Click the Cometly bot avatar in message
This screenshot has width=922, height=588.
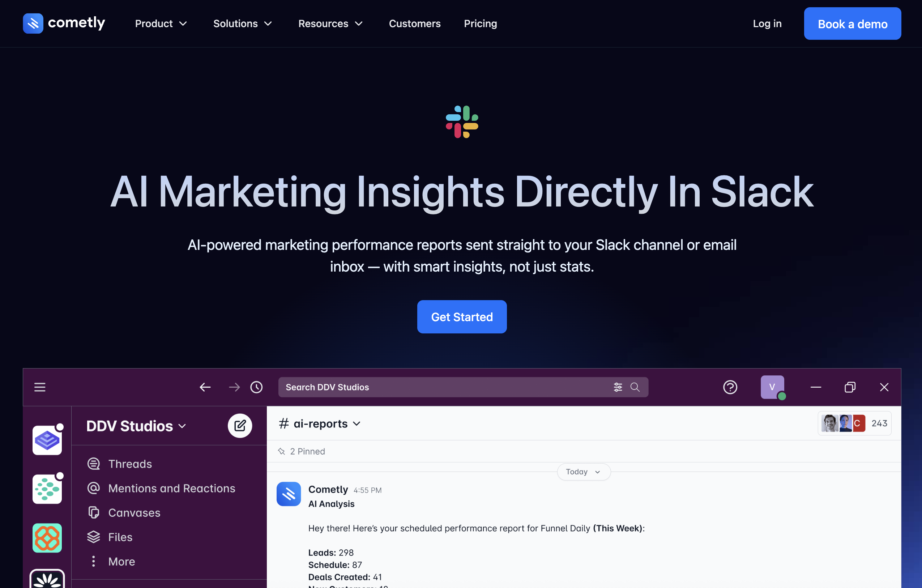pos(288,494)
